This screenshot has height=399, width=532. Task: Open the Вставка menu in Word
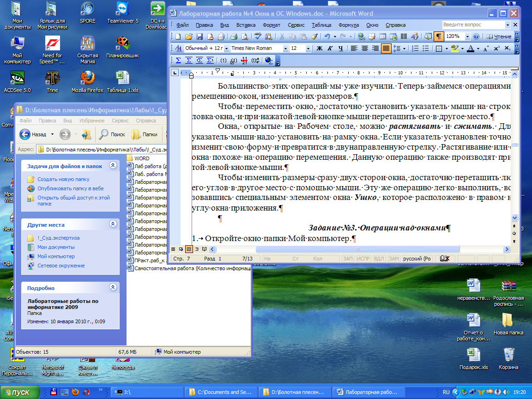[246, 25]
